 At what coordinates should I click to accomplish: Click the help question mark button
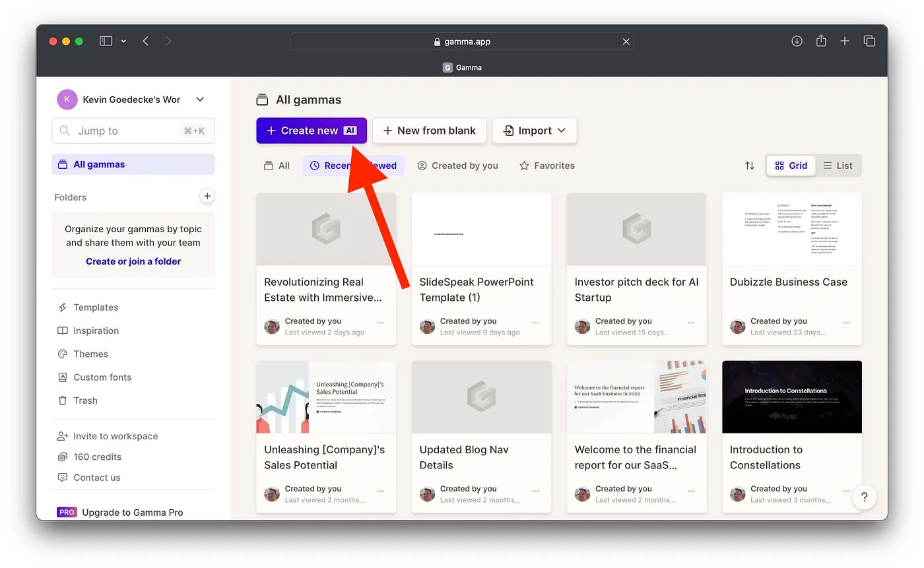tap(865, 497)
